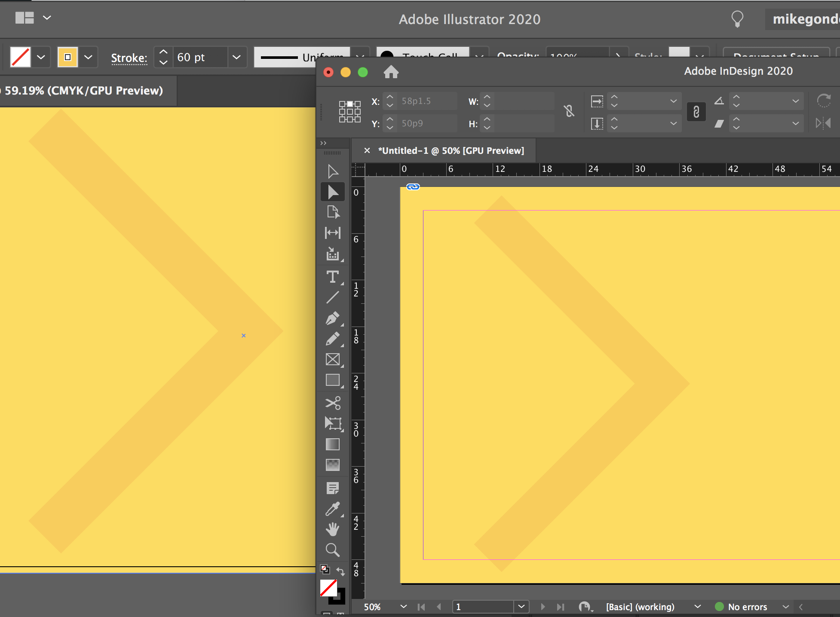This screenshot has width=840, height=617.
Task: Click inside the page number field
Action: tap(483, 607)
